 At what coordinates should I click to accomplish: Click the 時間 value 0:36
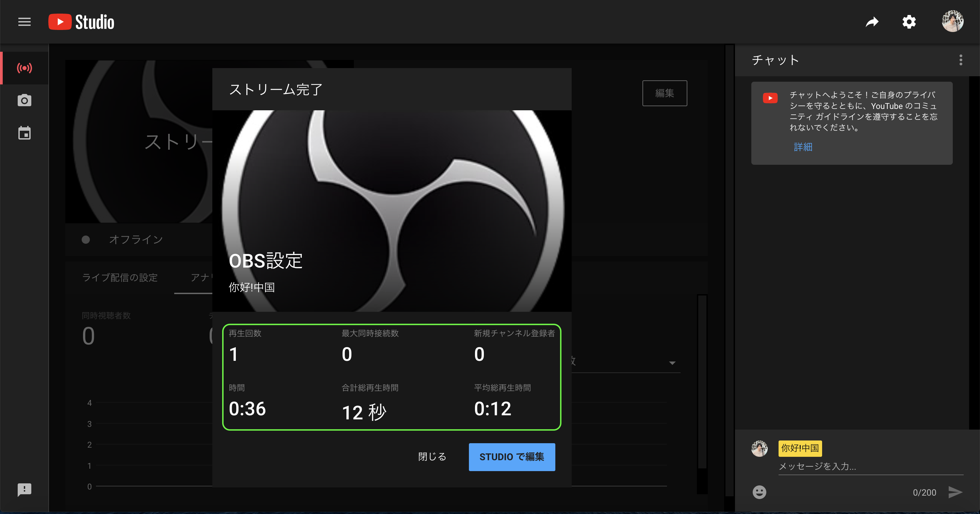pyautogui.click(x=247, y=409)
